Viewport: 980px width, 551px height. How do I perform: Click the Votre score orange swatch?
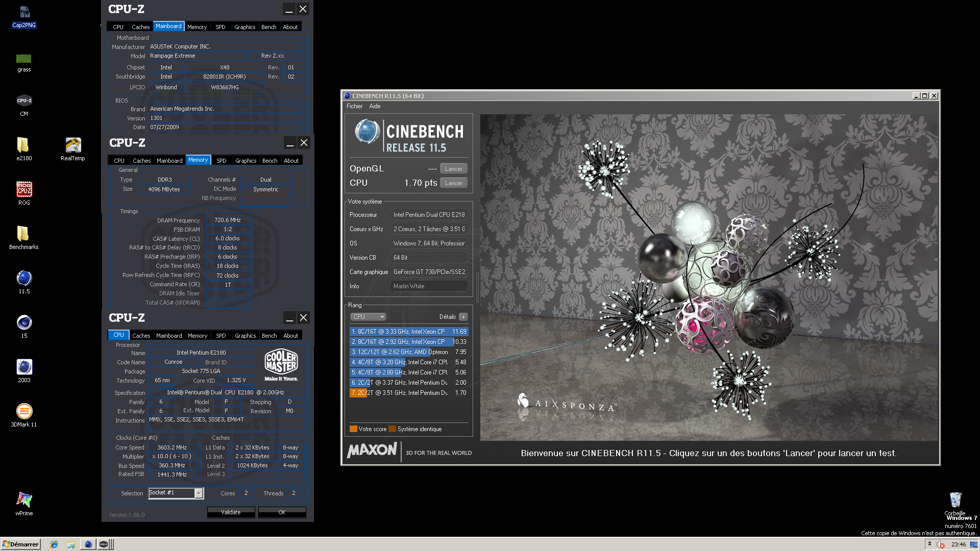353,429
